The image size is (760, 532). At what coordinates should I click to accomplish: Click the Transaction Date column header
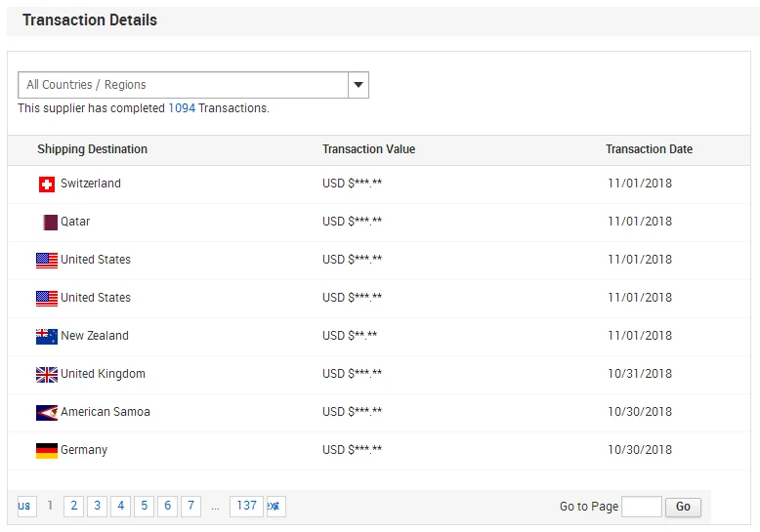(649, 149)
